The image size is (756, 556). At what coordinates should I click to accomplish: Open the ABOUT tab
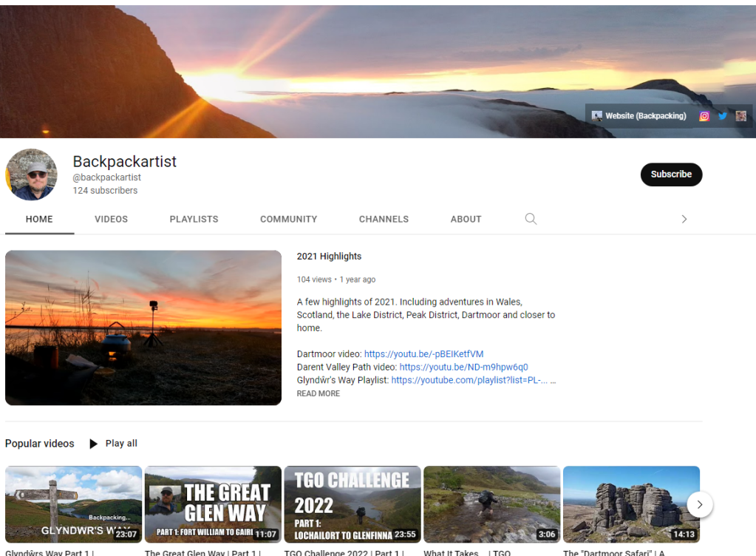(466, 220)
